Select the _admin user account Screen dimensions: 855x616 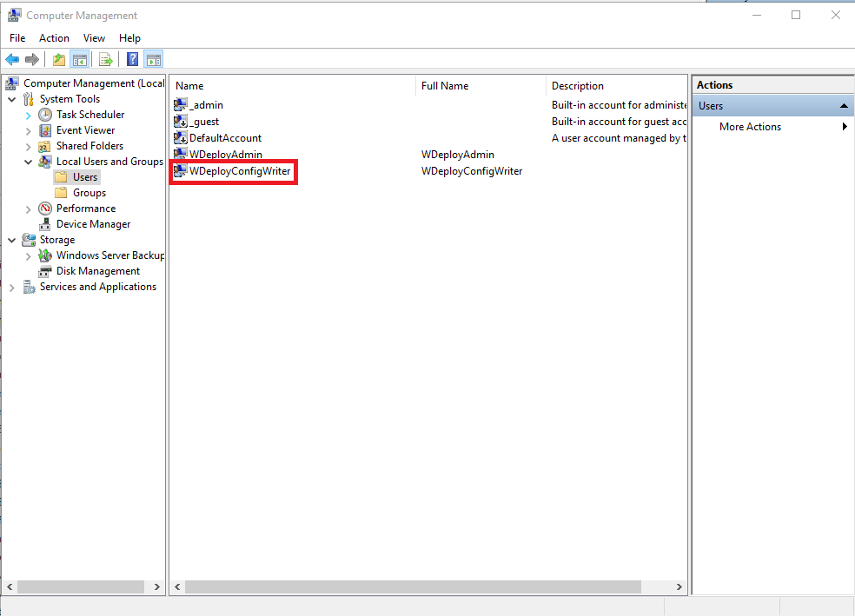206,105
